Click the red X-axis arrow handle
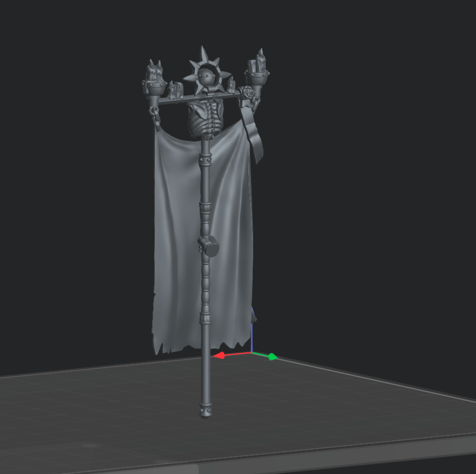Image resolution: width=476 pixels, height=474 pixels. pos(219,356)
